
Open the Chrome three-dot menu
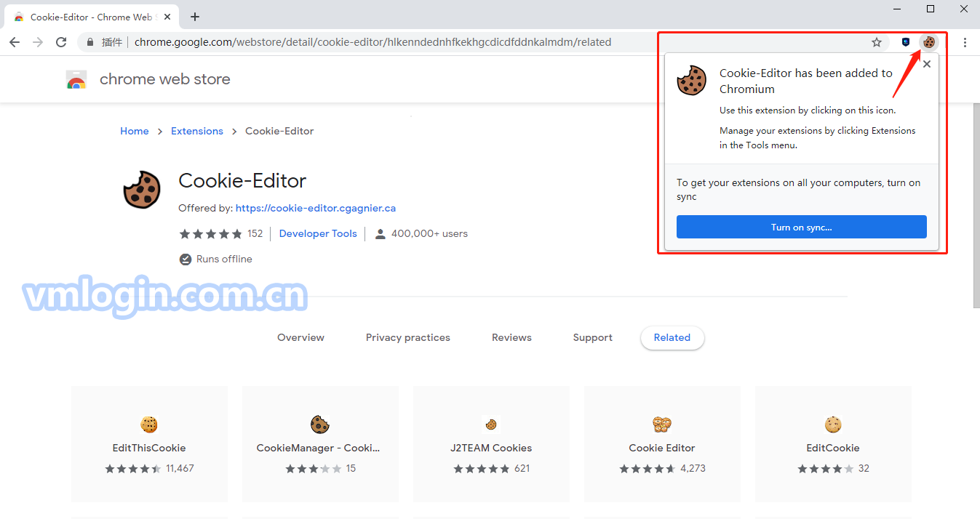[x=965, y=42]
